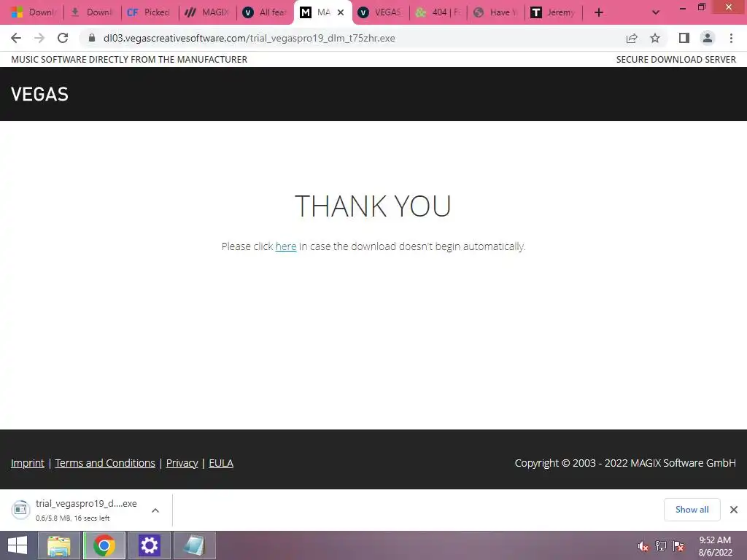Click the muted volume tray icon
The height and width of the screenshot is (560, 747).
(x=643, y=546)
